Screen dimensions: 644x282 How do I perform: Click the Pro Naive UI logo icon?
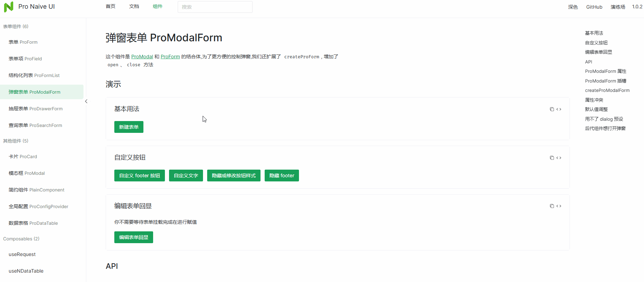(x=9, y=7)
